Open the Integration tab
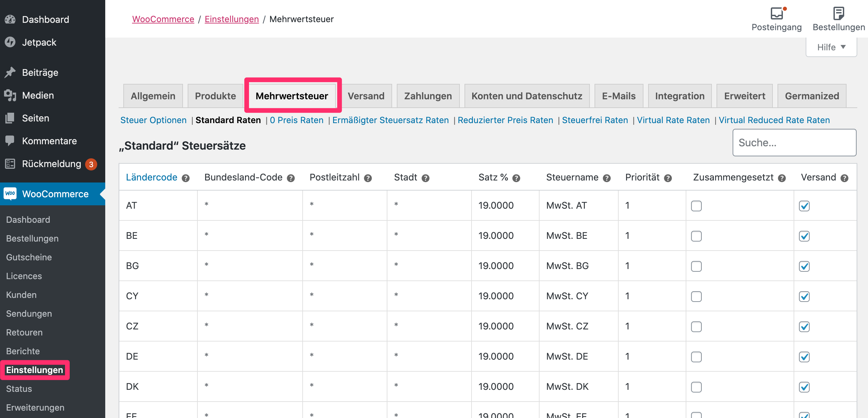This screenshot has width=868, height=418. coord(680,96)
